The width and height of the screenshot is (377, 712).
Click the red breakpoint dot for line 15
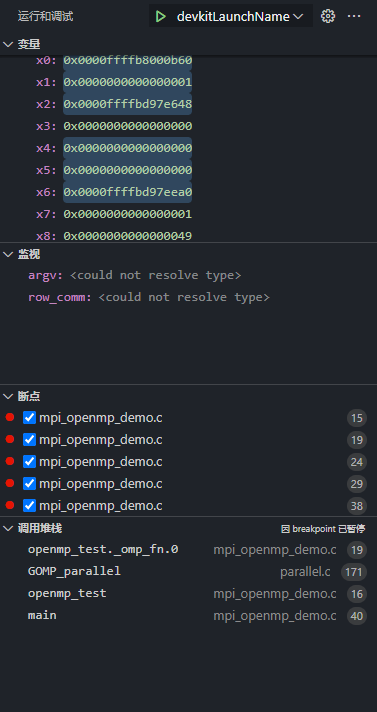coord(10,417)
